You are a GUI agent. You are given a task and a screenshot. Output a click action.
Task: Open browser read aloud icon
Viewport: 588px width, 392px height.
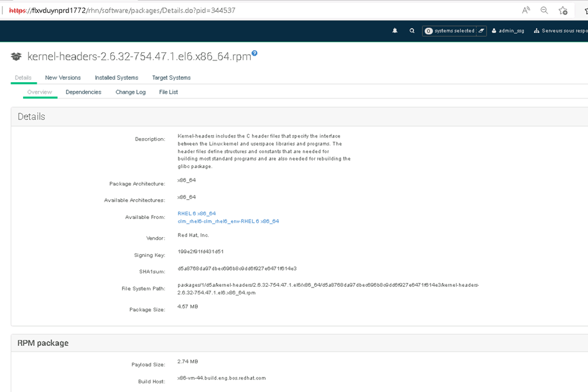[x=526, y=11]
